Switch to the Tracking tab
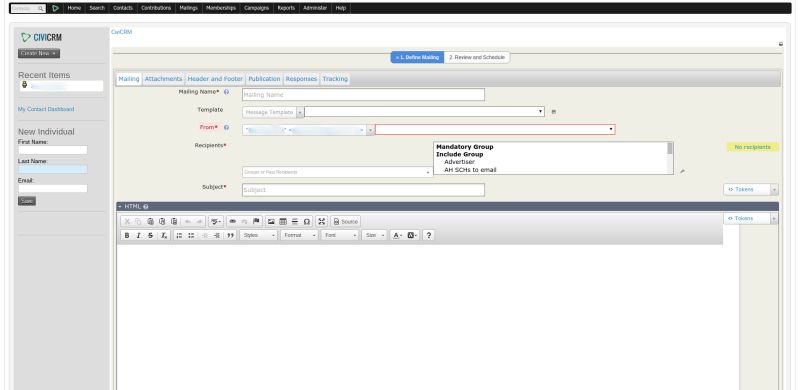This screenshot has width=800, height=390. coord(335,79)
